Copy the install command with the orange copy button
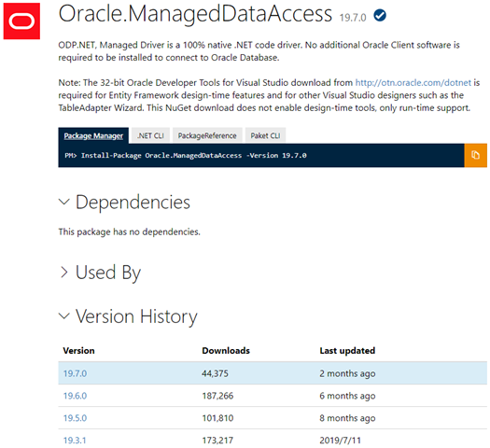 (x=475, y=155)
